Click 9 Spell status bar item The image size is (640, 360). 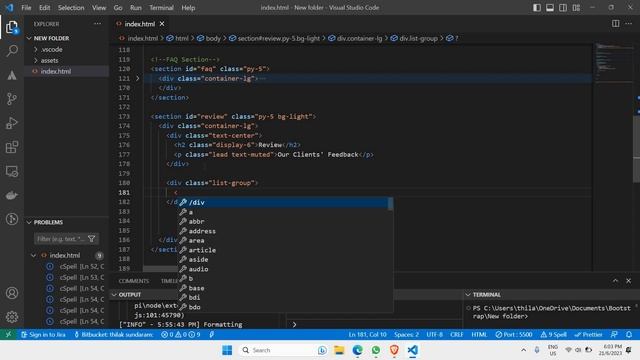click(x=553, y=334)
